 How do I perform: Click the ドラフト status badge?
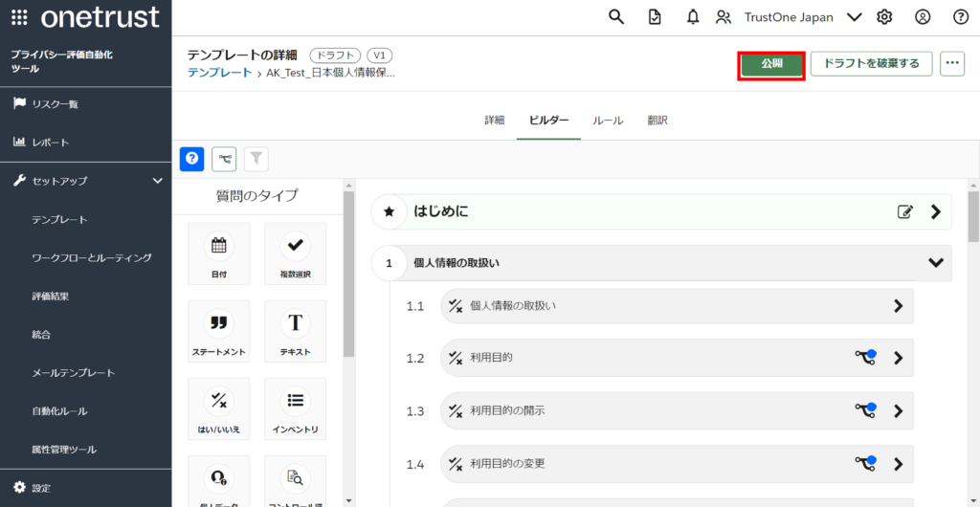click(x=336, y=55)
